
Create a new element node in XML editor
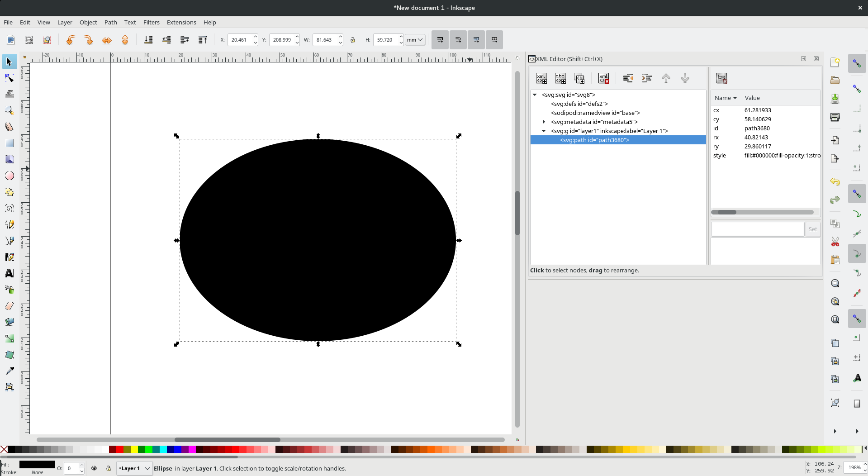[x=541, y=78]
